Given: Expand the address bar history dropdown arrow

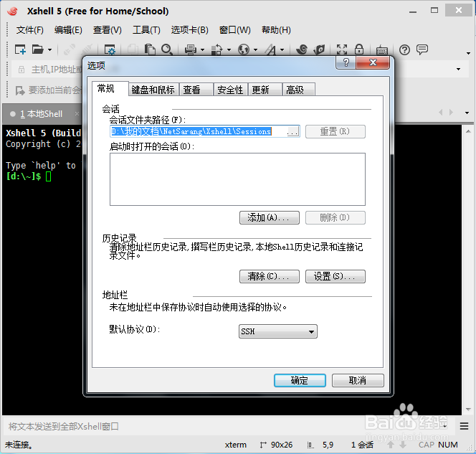Looking at the screenshot, I should 458,70.
